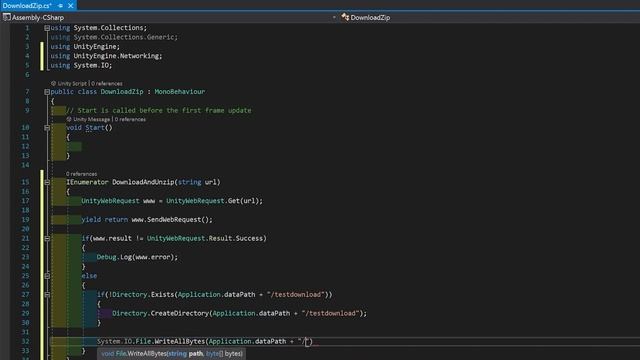The image size is (640, 360).
Task: Click WriteAllBytes on line 32
Action: [x=180, y=341]
